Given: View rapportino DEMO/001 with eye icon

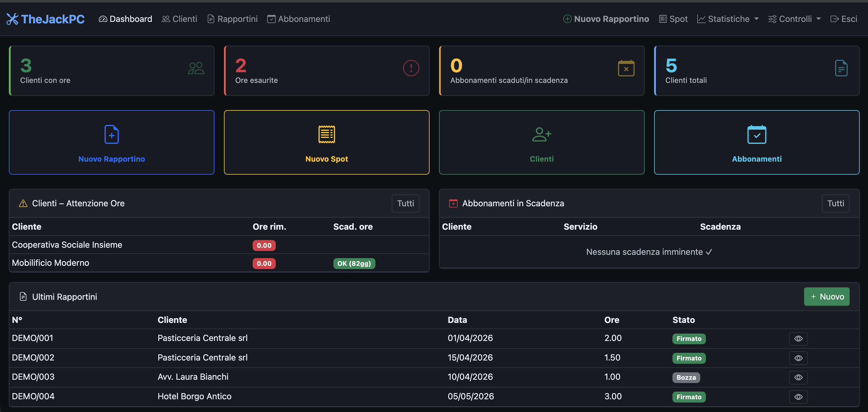Looking at the screenshot, I should click(798, 339).
